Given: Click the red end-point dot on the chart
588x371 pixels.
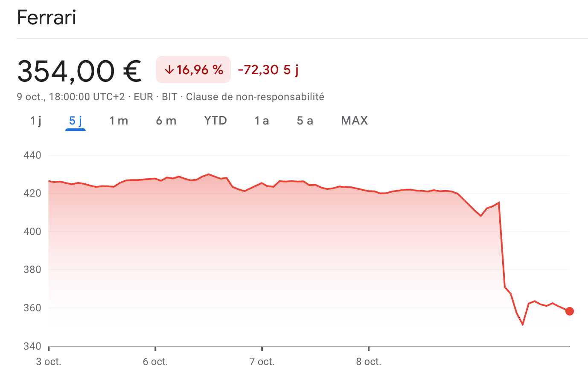Looking at the screenshot, I should click(x=570, y=311).
